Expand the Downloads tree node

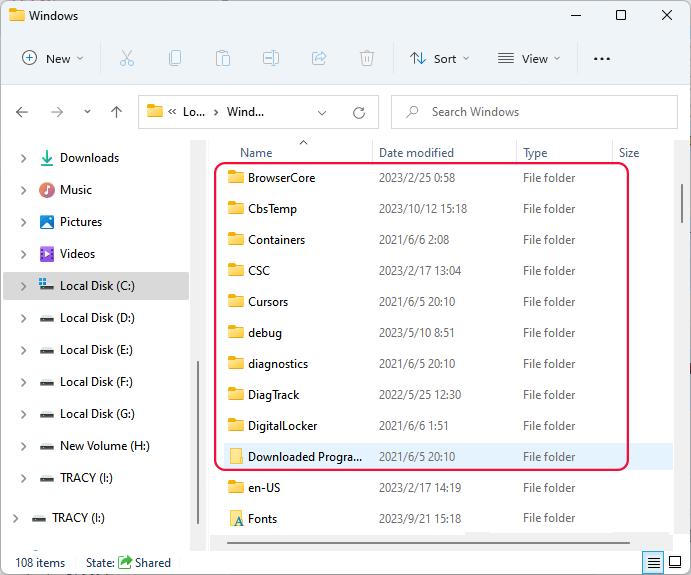(23, 158)
